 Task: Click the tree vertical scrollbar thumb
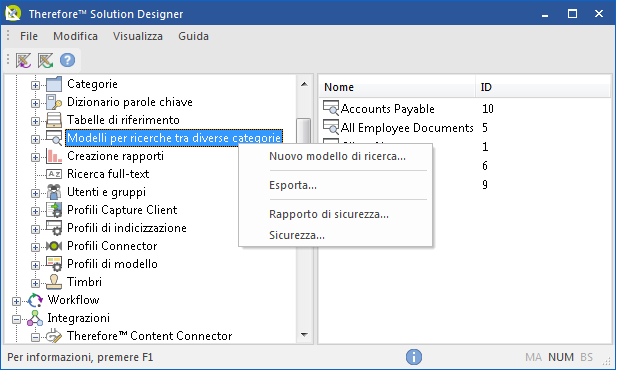click(x=304, y=131)
